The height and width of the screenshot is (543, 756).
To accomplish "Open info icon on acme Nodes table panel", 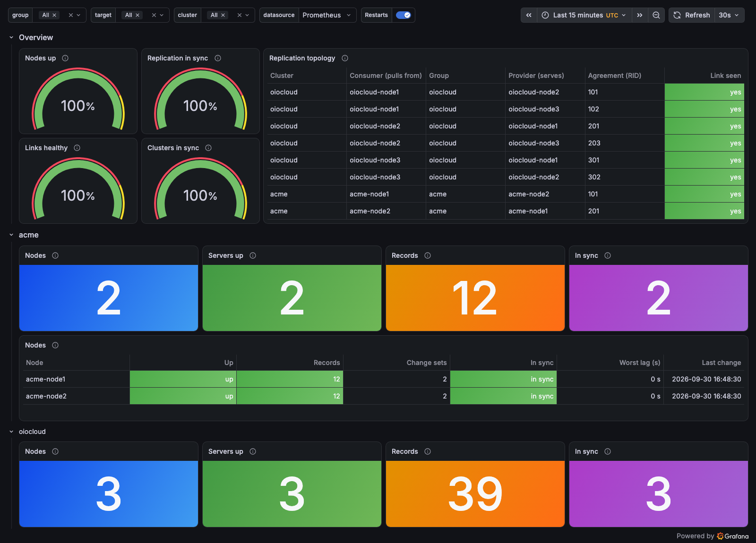I will (55, 345).
